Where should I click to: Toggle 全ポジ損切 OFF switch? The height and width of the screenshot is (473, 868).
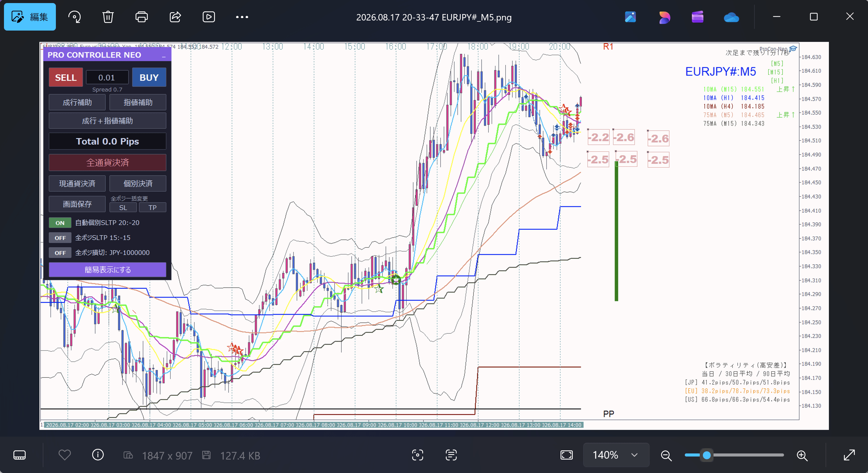[x=60, y=252]
